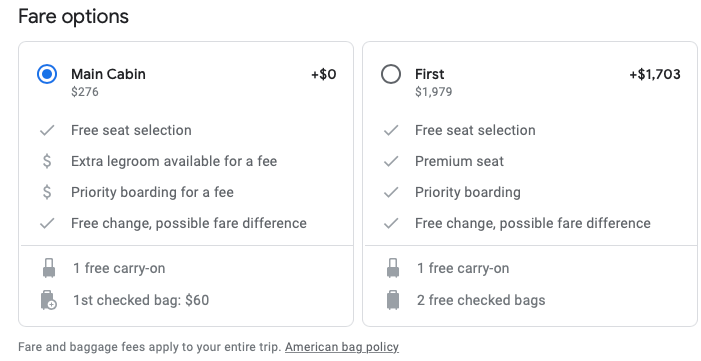Click checkmark beside Main Cabin Free change
This screenshot has height=361, width=701.
pos(47,223)
